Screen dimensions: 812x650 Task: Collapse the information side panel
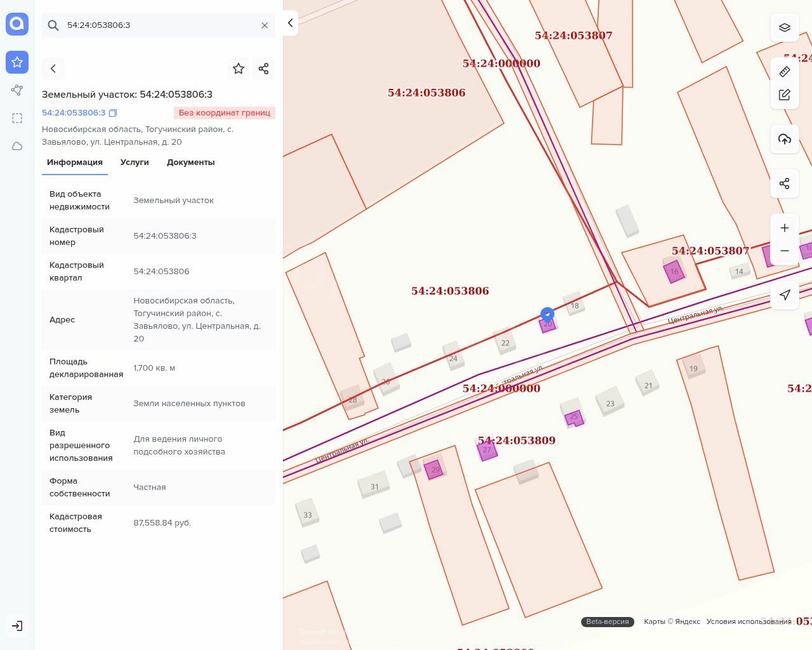(290, 23)
